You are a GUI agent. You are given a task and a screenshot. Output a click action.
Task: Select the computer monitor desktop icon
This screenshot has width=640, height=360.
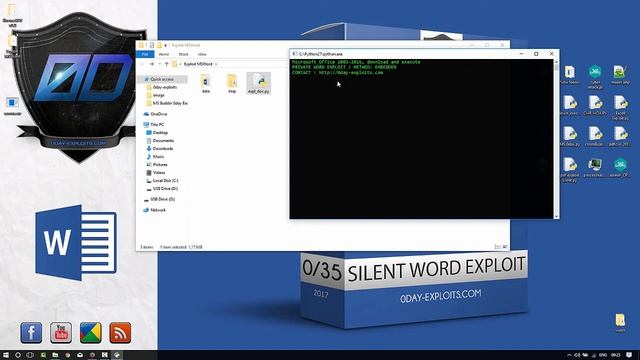click(595, 167)
